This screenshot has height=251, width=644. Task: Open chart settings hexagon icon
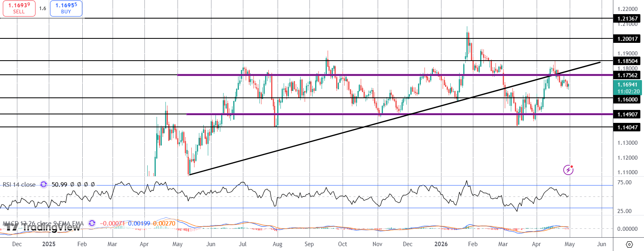pos(629,244)
